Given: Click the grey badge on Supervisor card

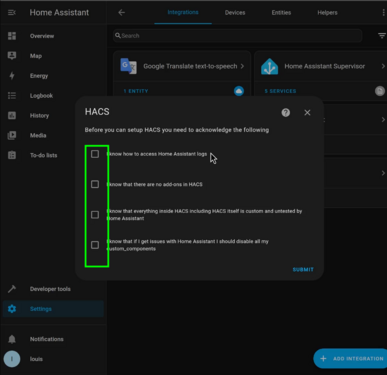Looking at the screenshot, I should click(380, 91).
